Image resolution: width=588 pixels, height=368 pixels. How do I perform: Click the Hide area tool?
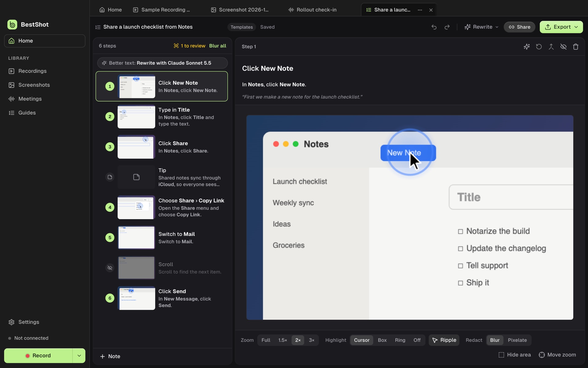[514, 355]
